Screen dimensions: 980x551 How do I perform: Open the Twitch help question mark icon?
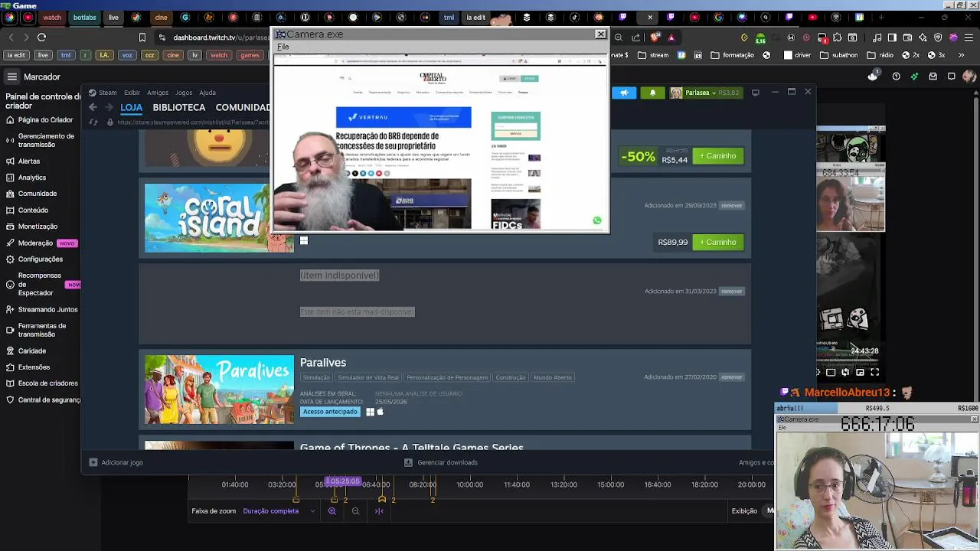point(896,77)
